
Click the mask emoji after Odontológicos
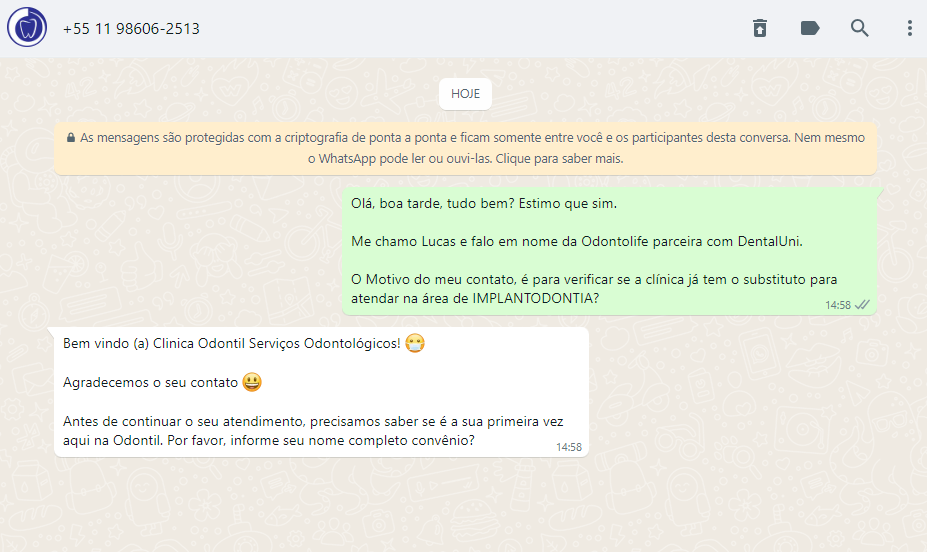(x=415, y=343)
